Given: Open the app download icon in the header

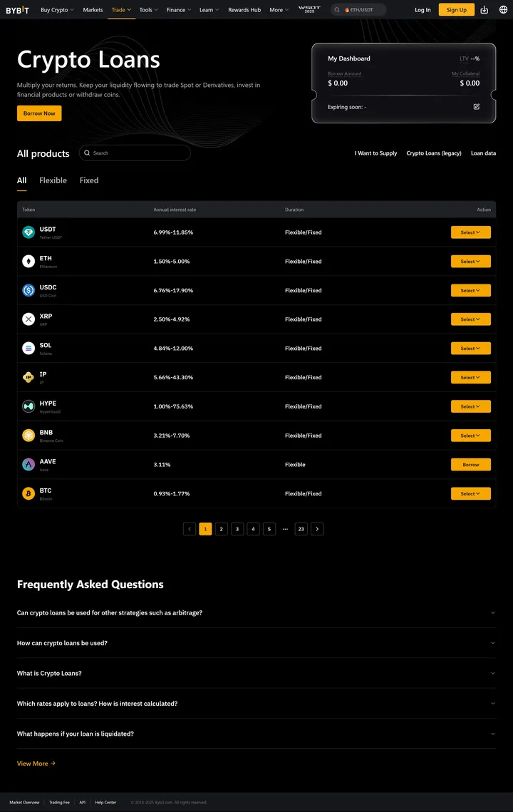Looking at the screenshot, I should pyautogui.click(x=483, y=9).
